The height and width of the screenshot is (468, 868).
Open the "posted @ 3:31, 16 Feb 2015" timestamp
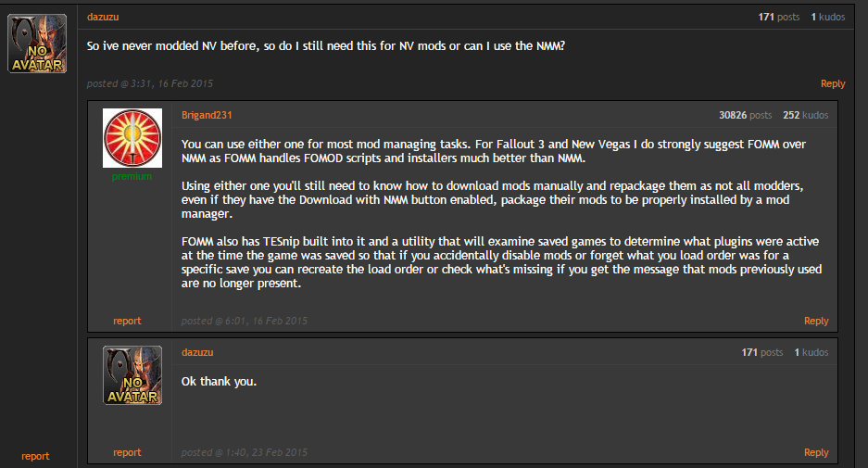tap(150, 83)
